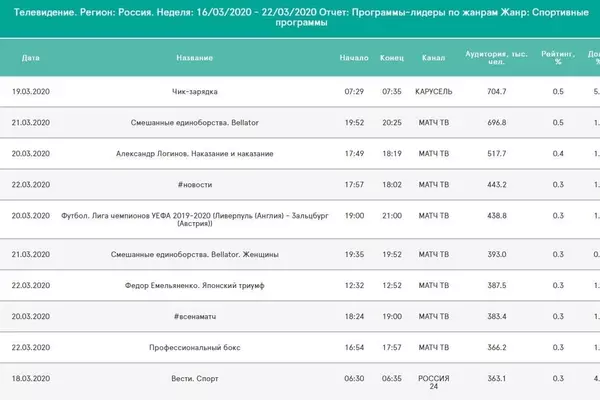
Task: Click the "Дата" column header
Action: coord(31,58)
